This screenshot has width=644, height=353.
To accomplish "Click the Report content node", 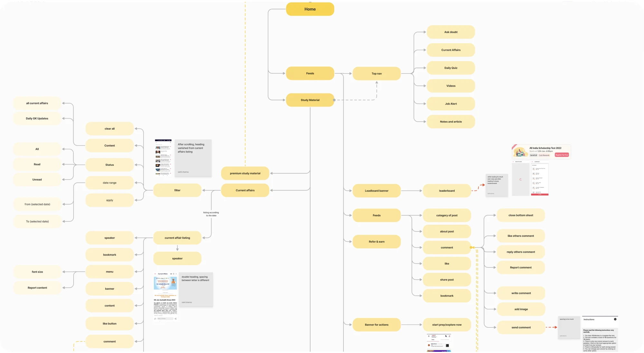I will (37, 288).
